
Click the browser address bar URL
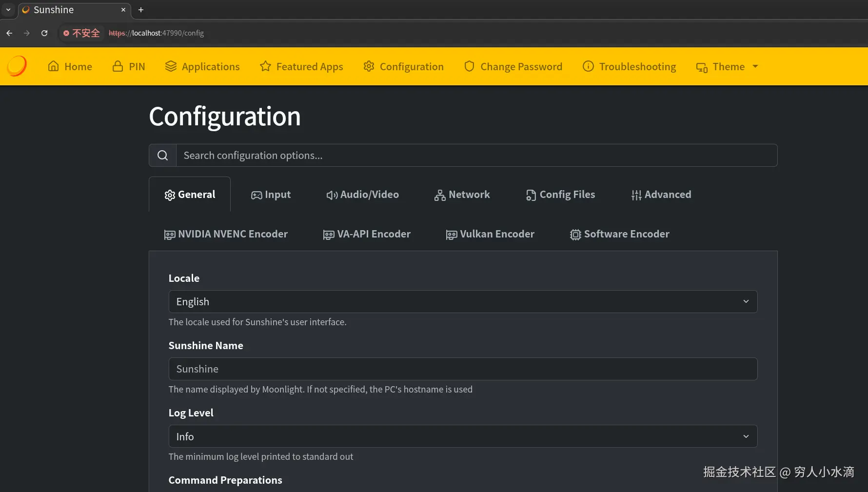156,33
